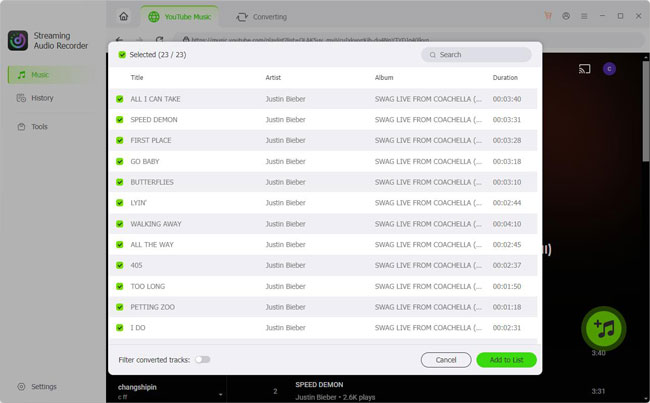Click the search magnifier icon
The height and width of the screenshot is (403, 650).
tap(432, 55)
